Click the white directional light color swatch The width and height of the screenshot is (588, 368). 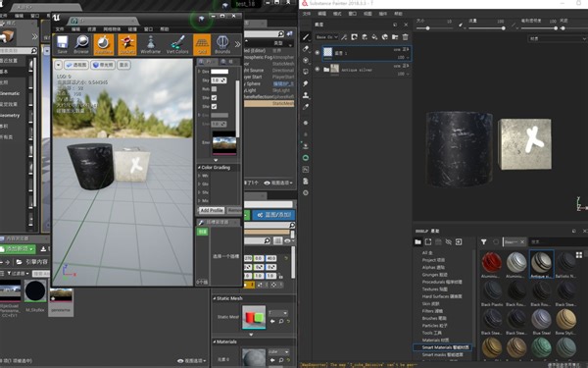(220, 72)
